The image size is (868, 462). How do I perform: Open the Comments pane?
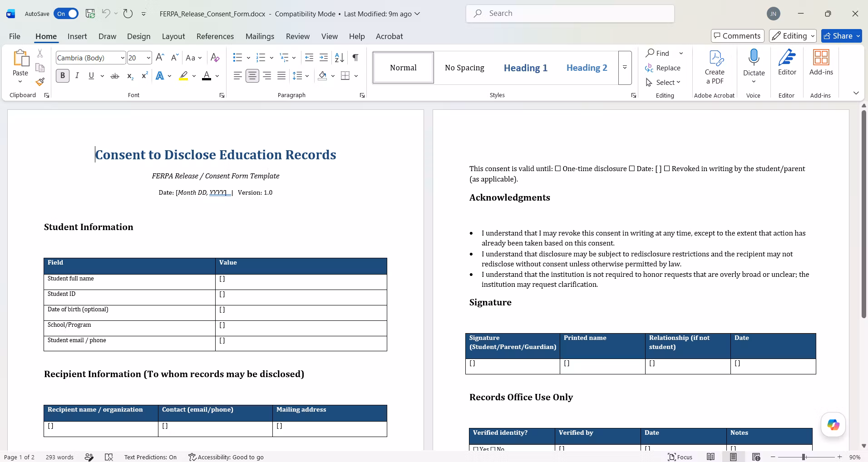point(738,36)
